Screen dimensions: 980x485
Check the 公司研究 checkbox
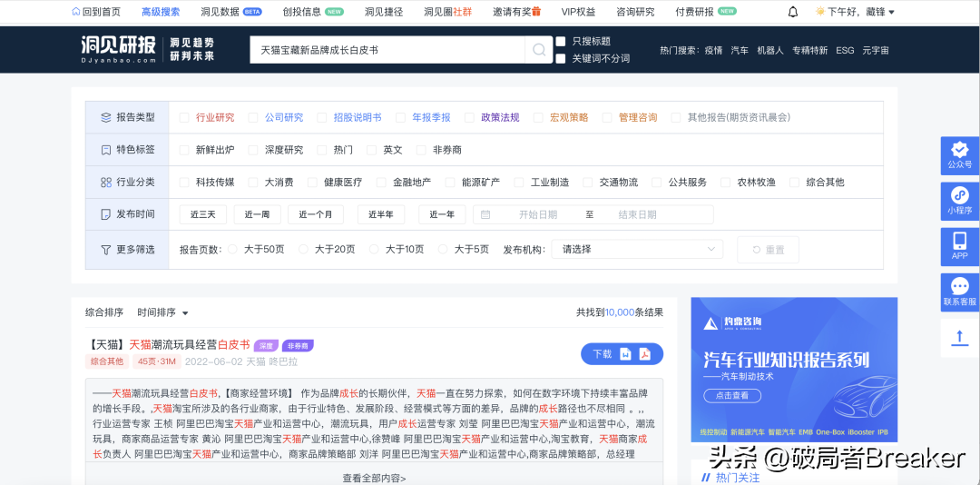point(252,117)
